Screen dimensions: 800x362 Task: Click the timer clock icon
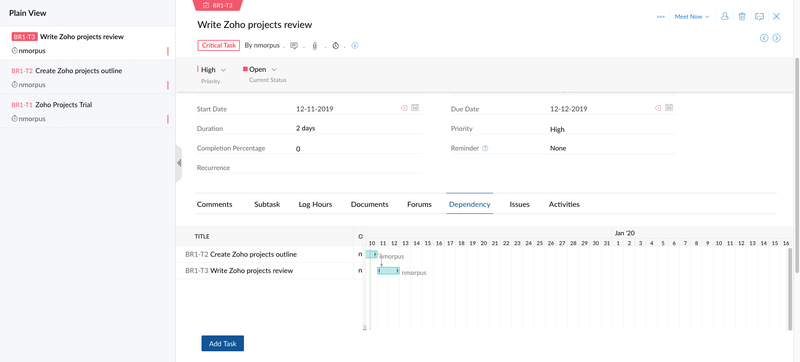pos(336,46)
